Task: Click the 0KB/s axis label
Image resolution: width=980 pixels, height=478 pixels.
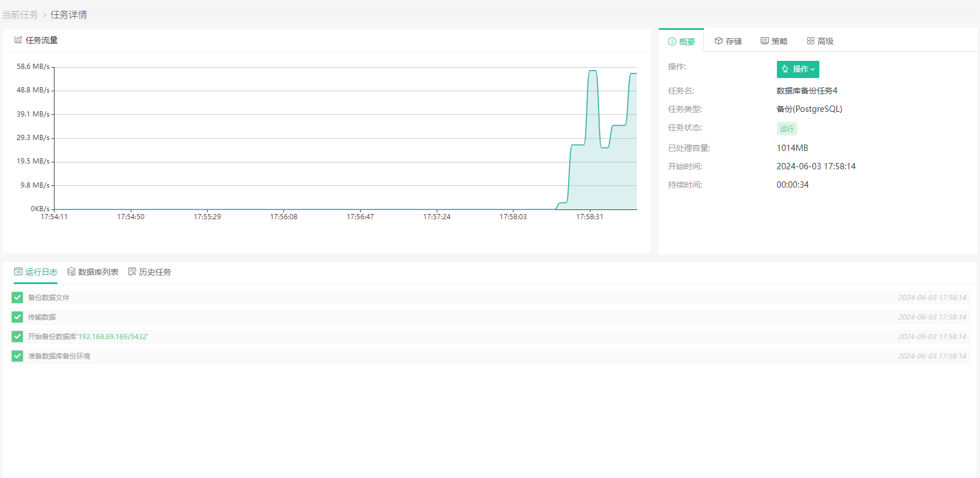Action: (40, 209)
